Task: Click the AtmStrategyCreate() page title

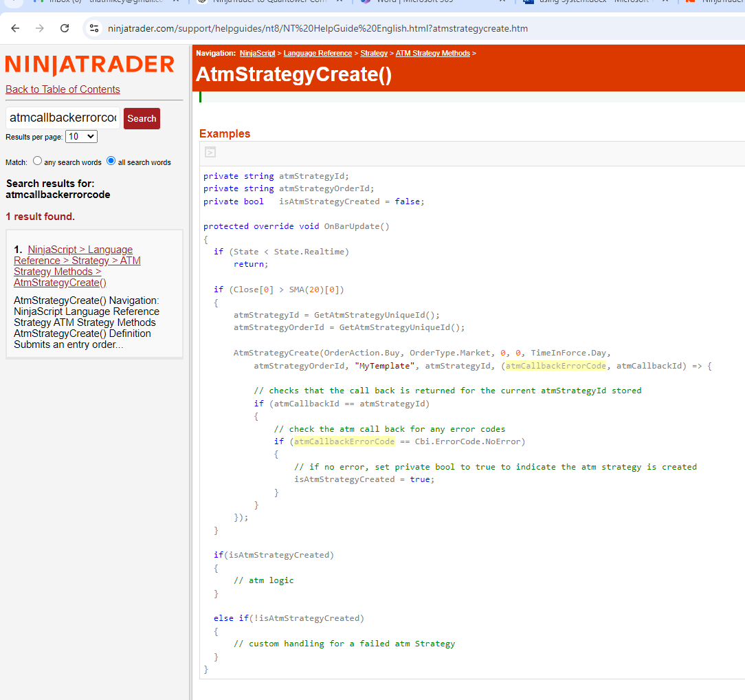Action: pos(294,75)
